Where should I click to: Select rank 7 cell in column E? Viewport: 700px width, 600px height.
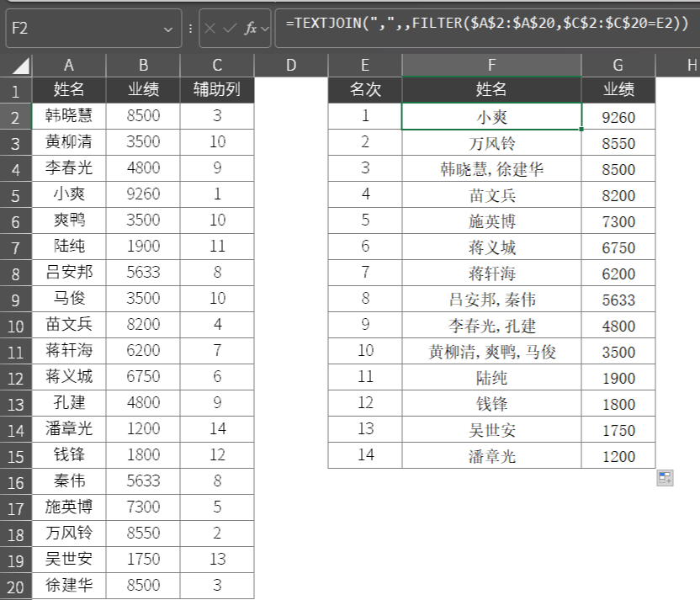pyautogui.click(x=365, y=273)
